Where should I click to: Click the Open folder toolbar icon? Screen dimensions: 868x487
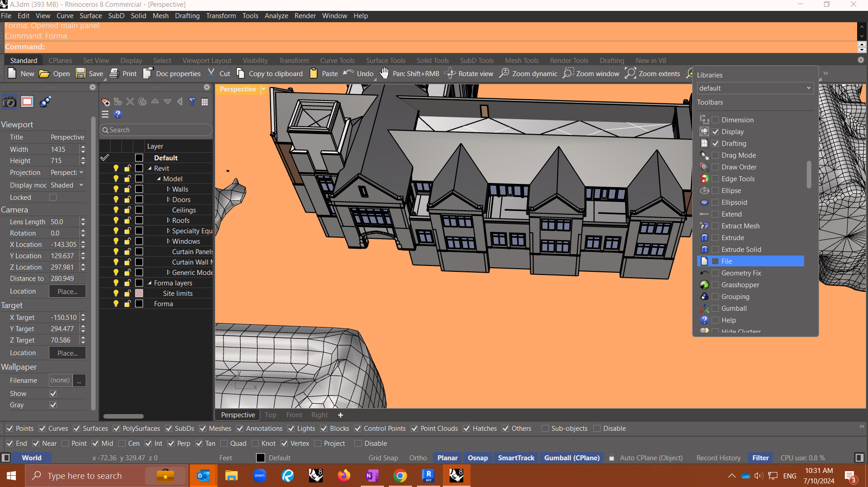(x=44, y=73)
